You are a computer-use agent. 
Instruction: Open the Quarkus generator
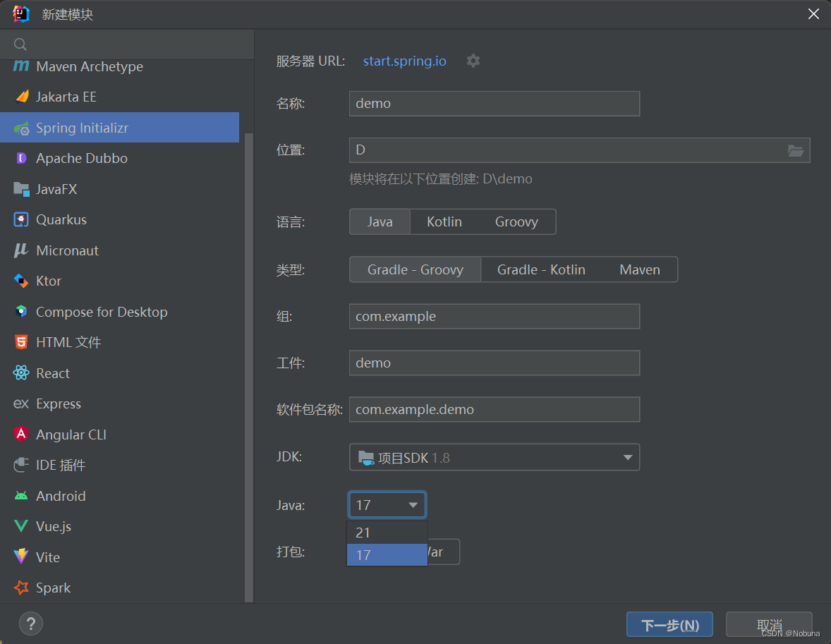coord(59,219)
